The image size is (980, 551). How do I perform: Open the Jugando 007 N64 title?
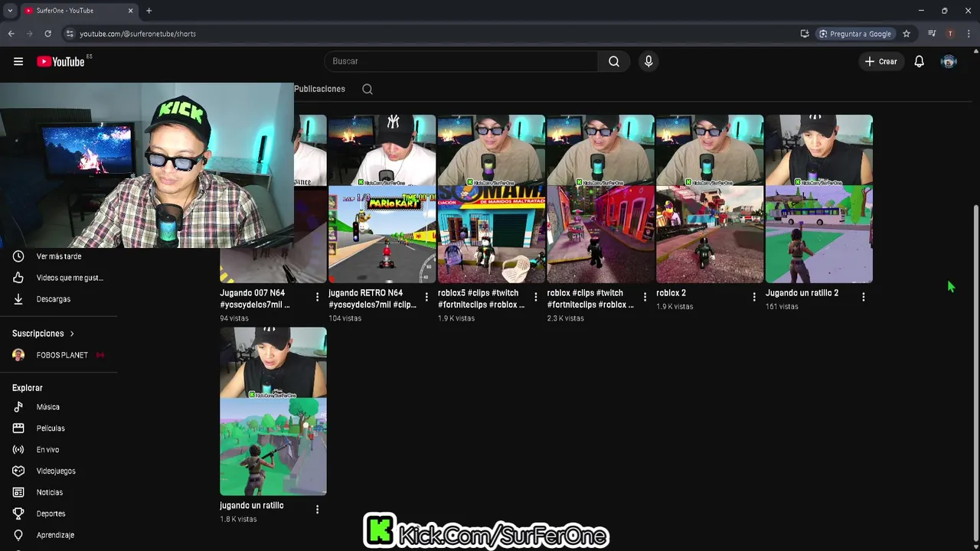click(x=254, y=298)
